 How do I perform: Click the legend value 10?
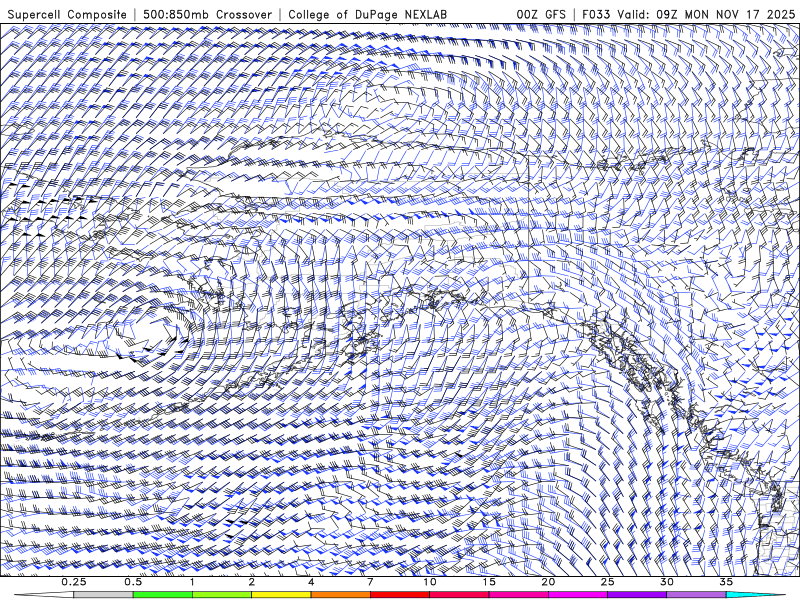click(x=430, y=582)
